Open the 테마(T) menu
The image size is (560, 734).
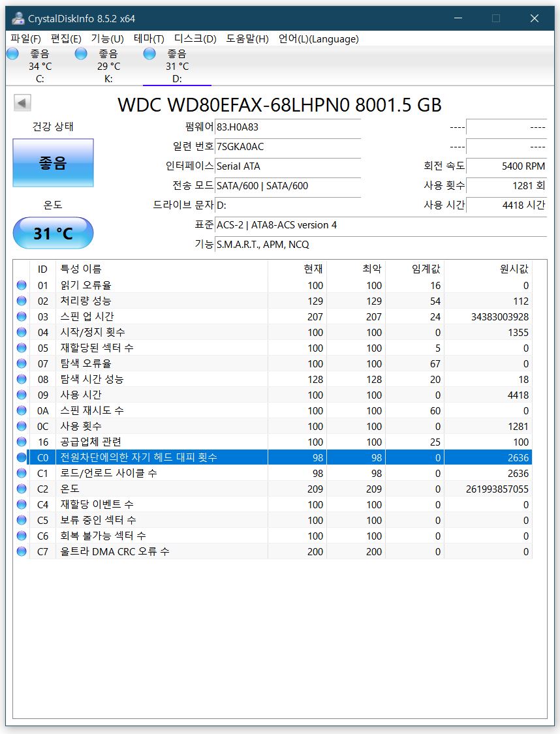(x=149, y=39)
